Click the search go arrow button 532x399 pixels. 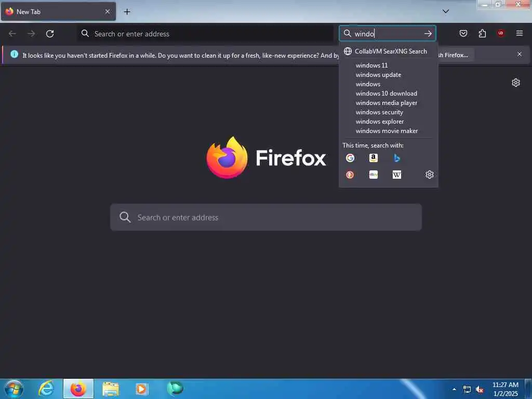tap(428, 33)
